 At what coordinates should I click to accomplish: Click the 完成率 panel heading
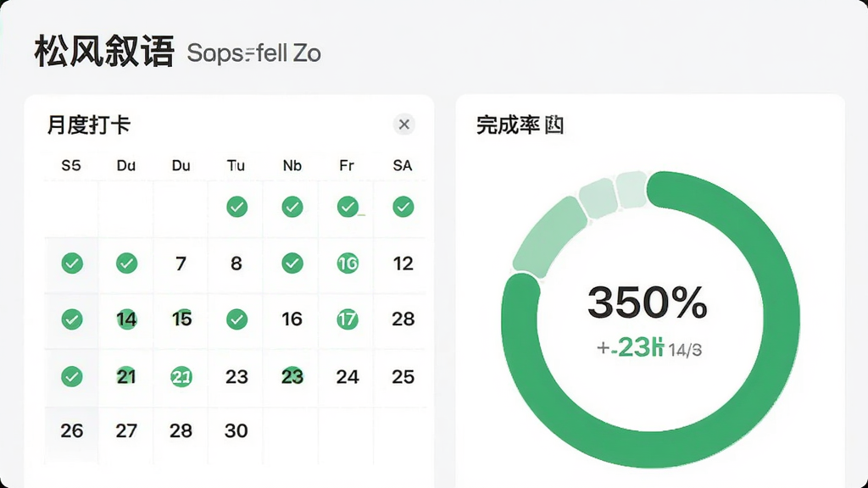pyautogui.click(x=508, y=125)
